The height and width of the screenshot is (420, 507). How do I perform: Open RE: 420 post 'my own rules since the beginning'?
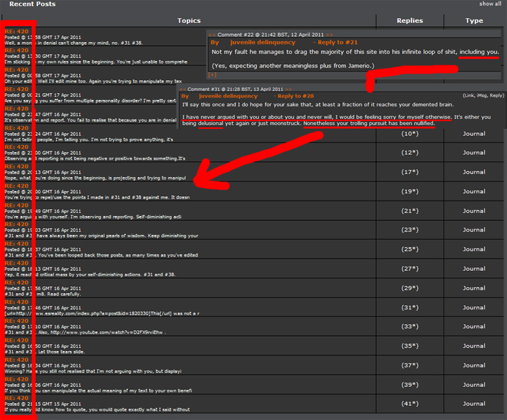tap(17, 51)
